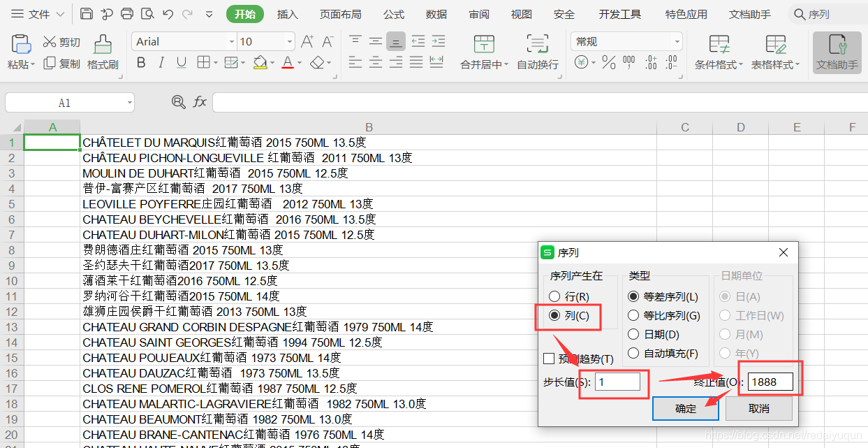Click the Copy (复制) button
The width and height of the screenshot is (868, 448).
coord(61,64)
